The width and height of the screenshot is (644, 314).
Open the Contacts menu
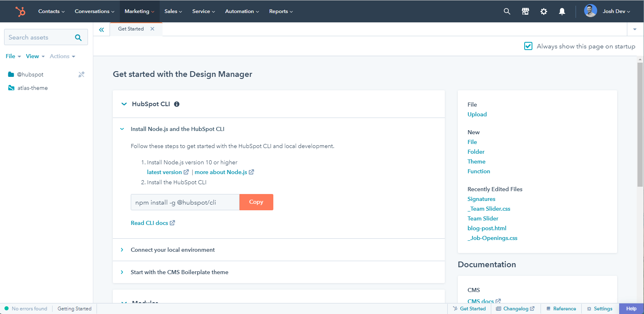click(x=51, y=11)
